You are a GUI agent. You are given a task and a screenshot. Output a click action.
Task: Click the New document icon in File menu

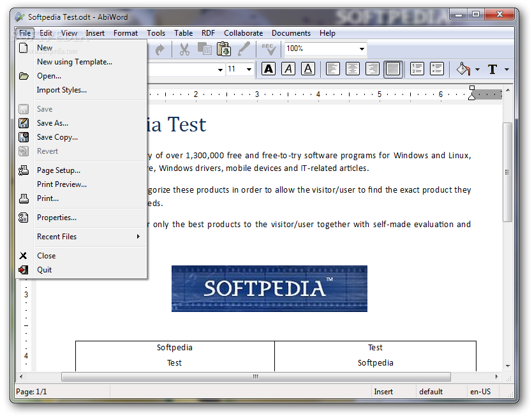coord(24,48)
